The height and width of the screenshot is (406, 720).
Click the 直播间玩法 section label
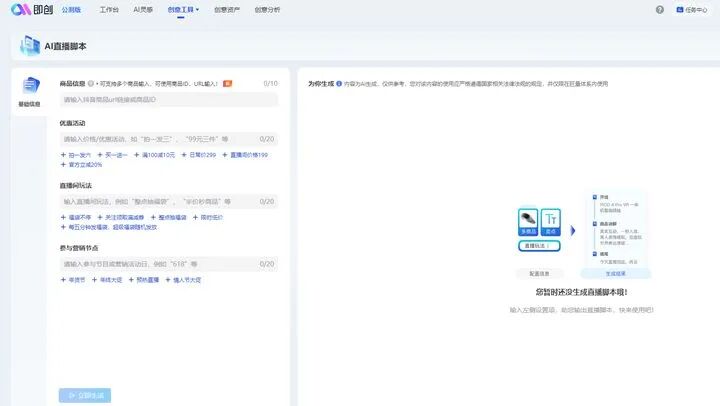[76, 186]
